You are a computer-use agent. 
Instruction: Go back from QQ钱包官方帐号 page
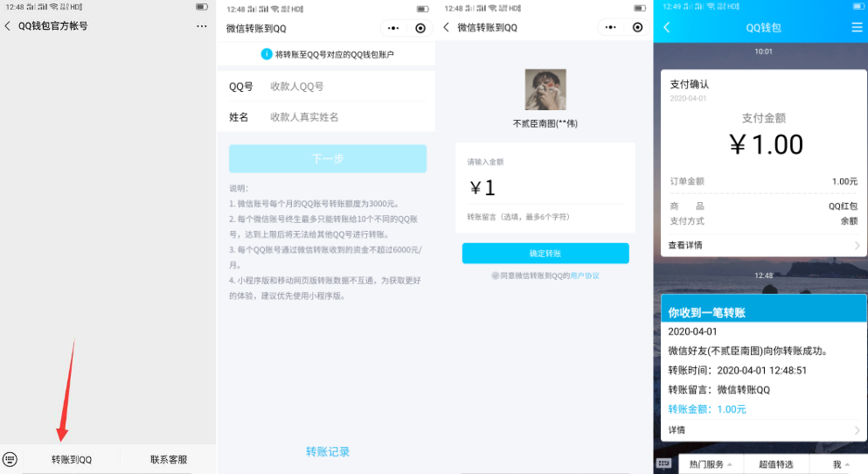point(7,26)
